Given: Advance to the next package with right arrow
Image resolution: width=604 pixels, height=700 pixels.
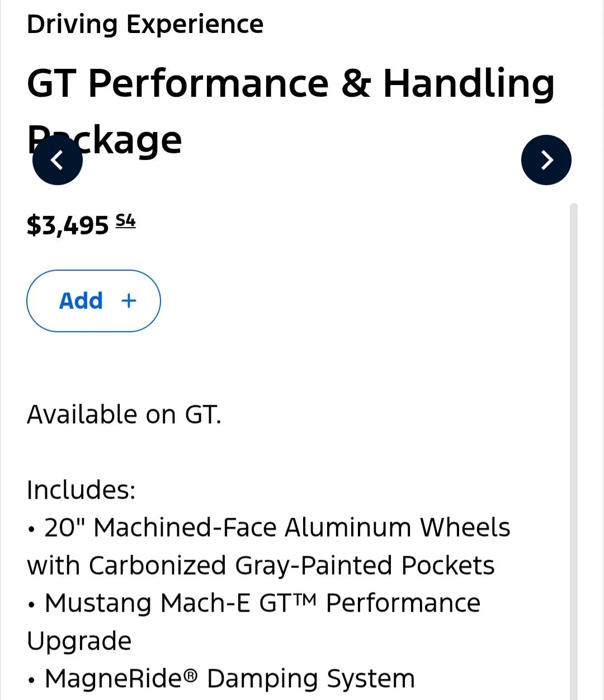Looking at the screenshot, I should coord(546,160).
